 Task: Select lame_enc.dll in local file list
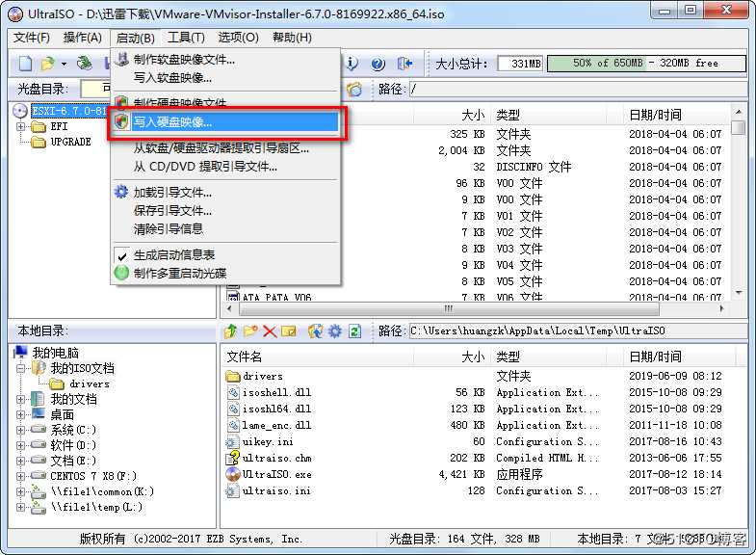pos(276,425)
